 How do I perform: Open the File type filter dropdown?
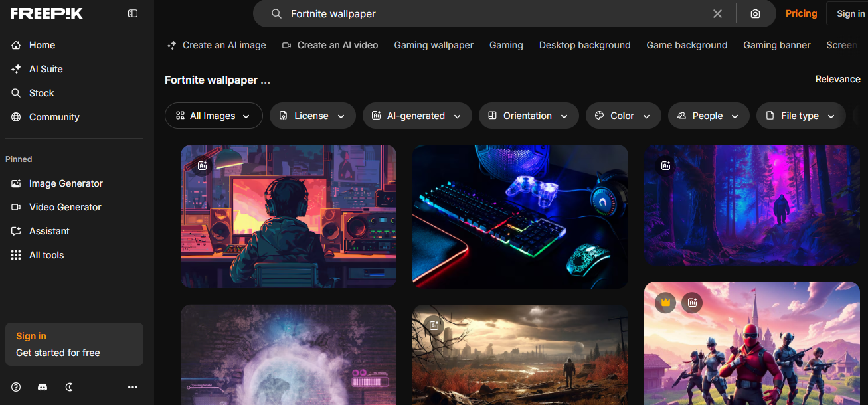point(800,116)
